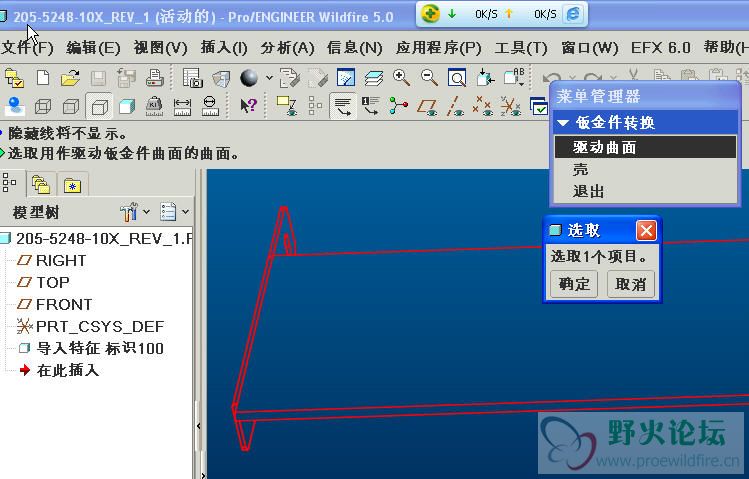Open 文件(F) menu
Screen dimensions: 749x479
point(27,48)
